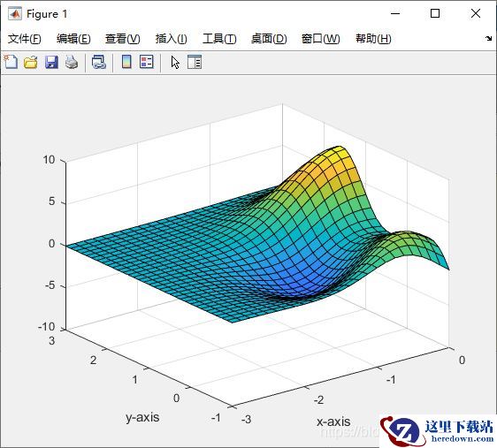The height and width of the screenshot is (448, 497).
Task: Save the figure with the floppy disk icon
Action: [x=51, y=62]
